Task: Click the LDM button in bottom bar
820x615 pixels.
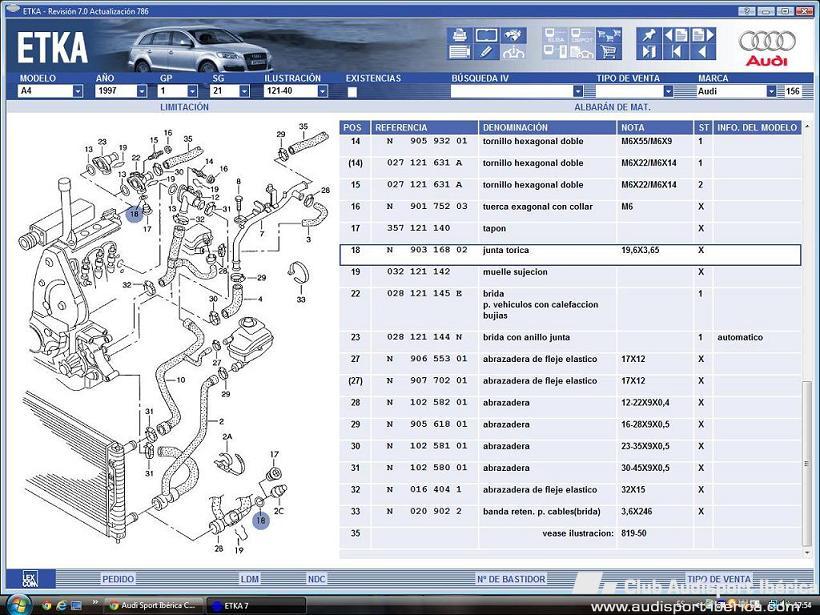Action: tap(250, 579)
